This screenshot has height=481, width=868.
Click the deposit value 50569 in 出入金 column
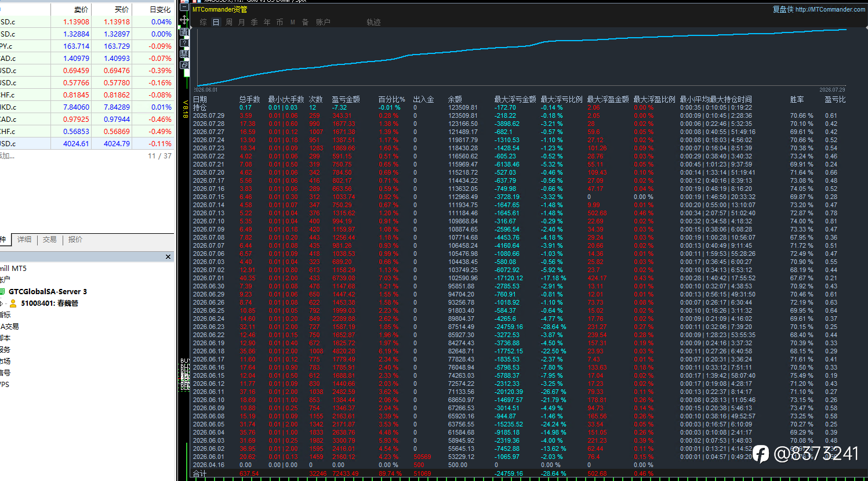click(422, 457)
